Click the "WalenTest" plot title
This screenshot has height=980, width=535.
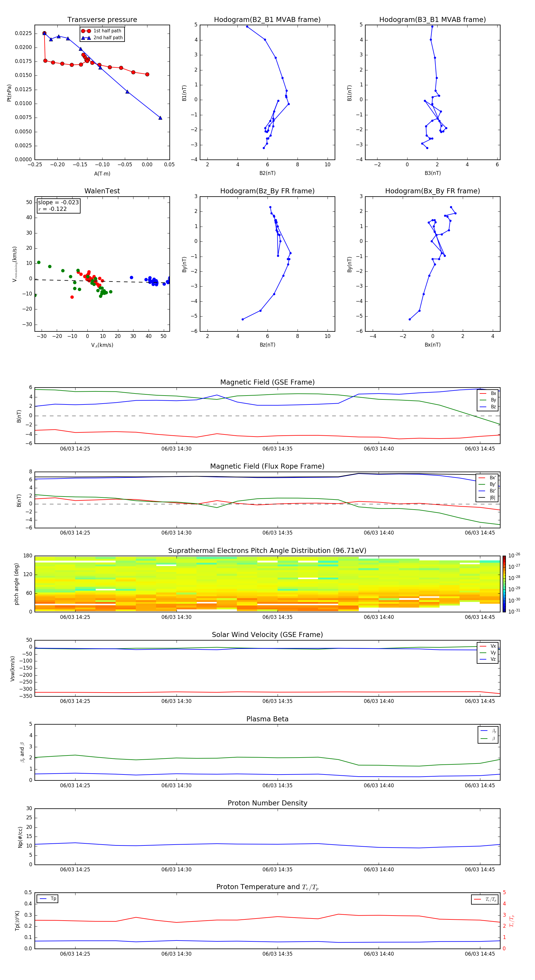pos(102,191)
